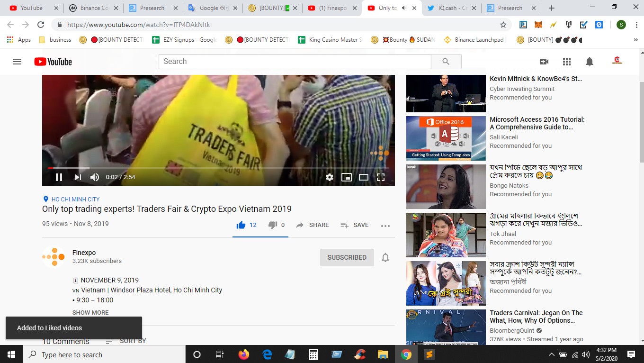The height and width of the screenshot is (363, 644).
Task: Seek along the video progress bar
Action: pos(218,168)
